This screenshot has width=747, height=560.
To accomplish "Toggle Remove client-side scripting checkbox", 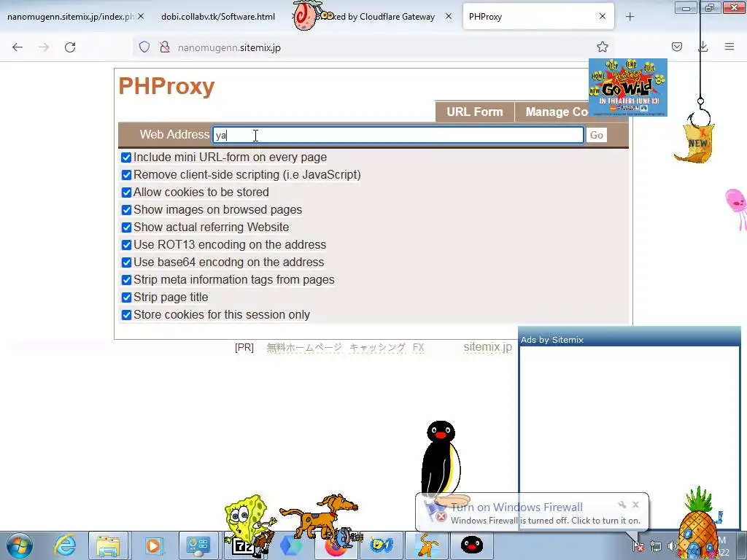I will (126, 175).
